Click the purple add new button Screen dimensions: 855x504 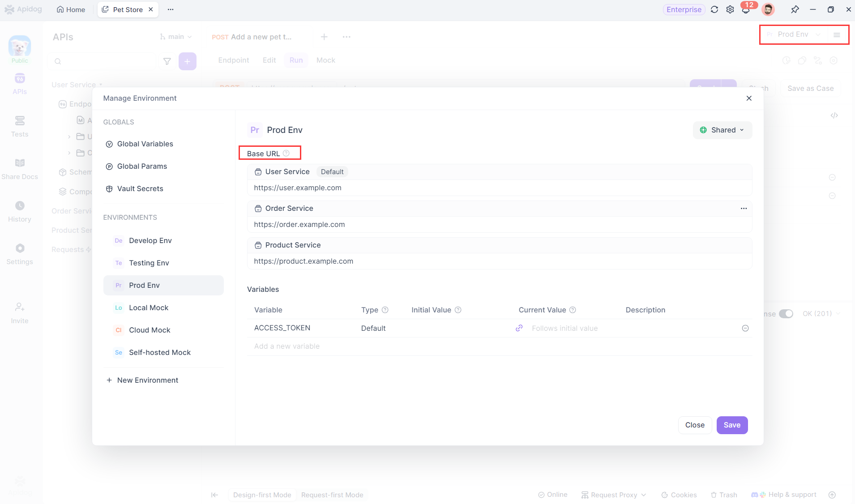pyautogui.click(x=188, y=61)
